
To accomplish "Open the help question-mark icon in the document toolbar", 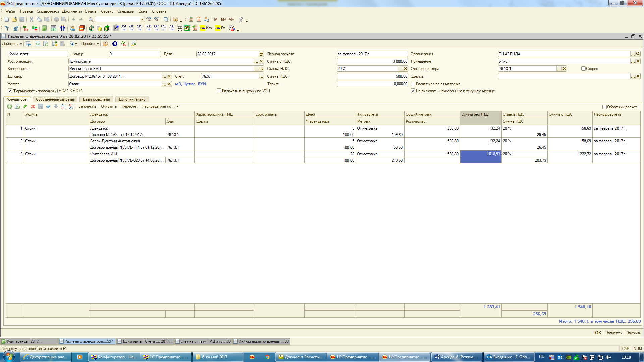I will click(x=105, y=44).
